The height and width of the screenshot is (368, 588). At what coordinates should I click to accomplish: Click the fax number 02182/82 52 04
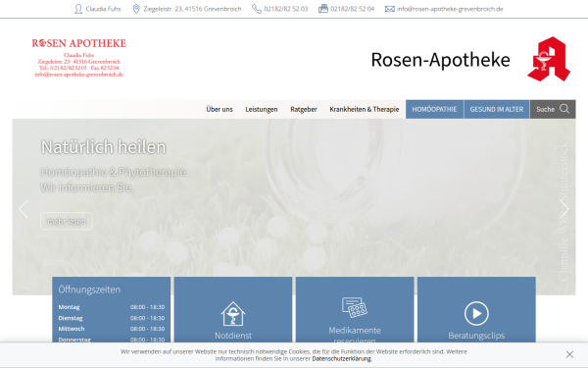tap(352, 9)
